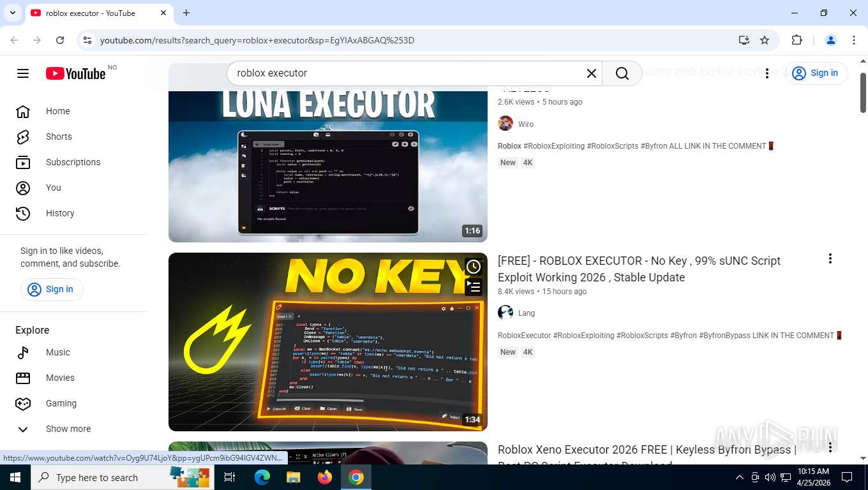The height and width of the screenshot is (490, 868).
Task: Open the YouTube guide hamburger menu
Action: [x=23, y=73]
